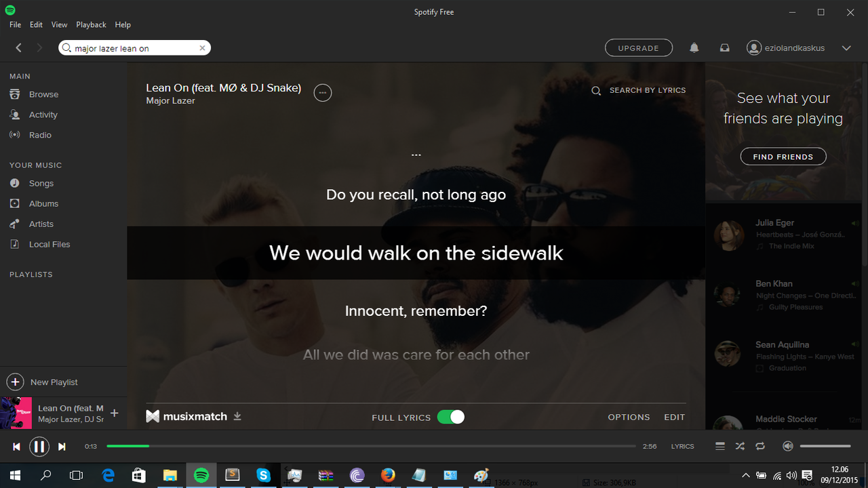Pause the current song
The image size is (868, 488).
pos(39,446)
